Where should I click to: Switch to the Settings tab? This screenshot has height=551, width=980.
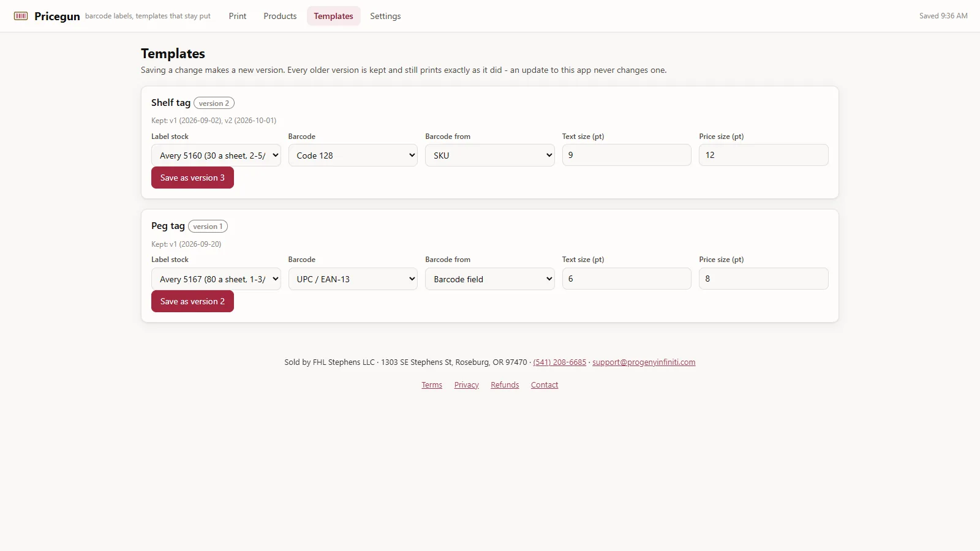click(x=385, y=16)
